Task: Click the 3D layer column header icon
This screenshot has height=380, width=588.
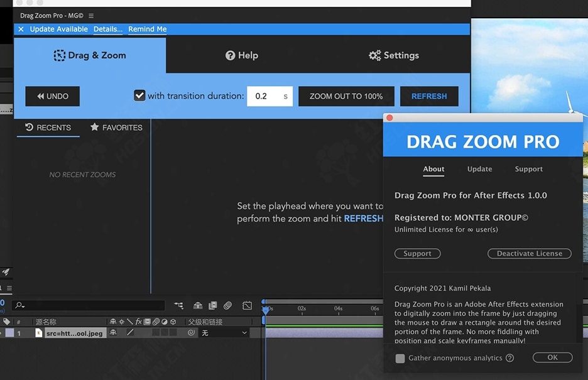Action: tap(173, 322)
